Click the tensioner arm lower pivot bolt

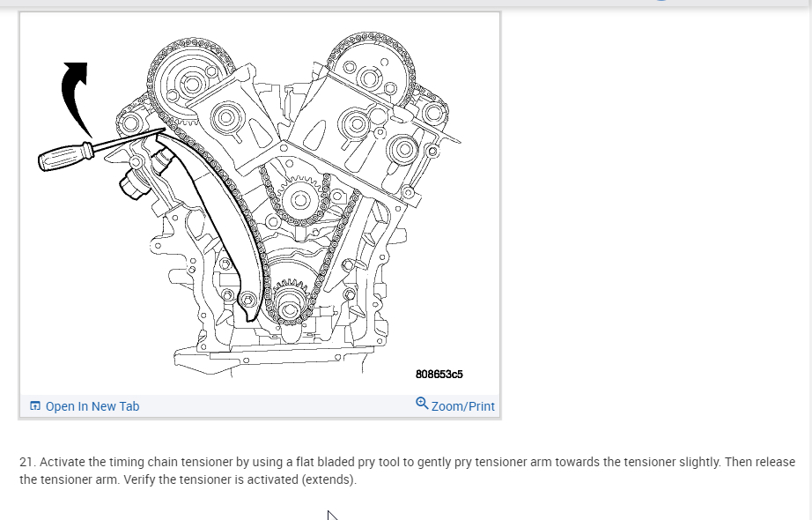(x=247, y=300)
